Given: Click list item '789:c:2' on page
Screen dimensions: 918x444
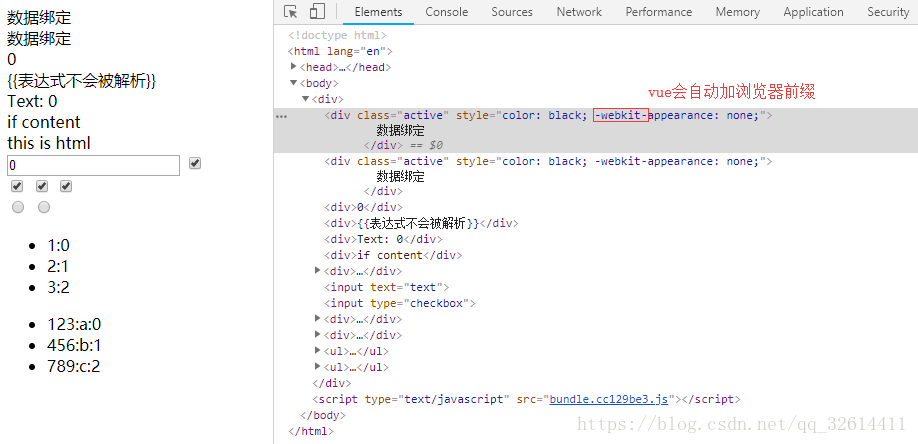Looking at the screenshot, I should (74, 367).
